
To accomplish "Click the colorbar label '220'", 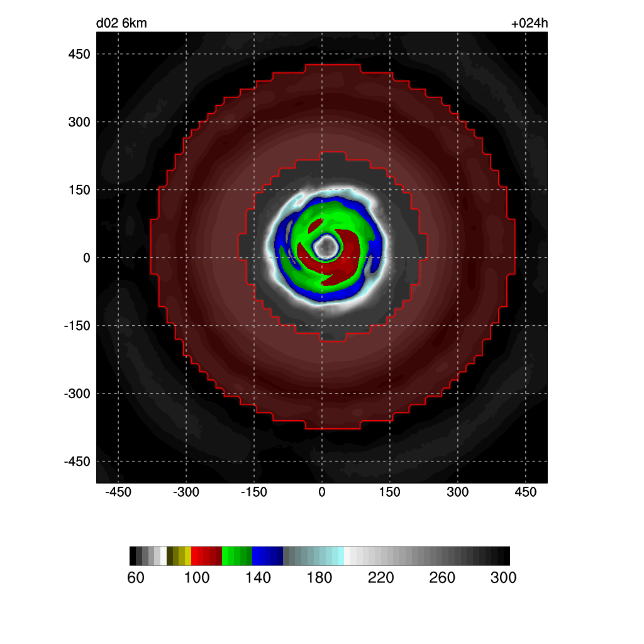I will coord(380,578).
